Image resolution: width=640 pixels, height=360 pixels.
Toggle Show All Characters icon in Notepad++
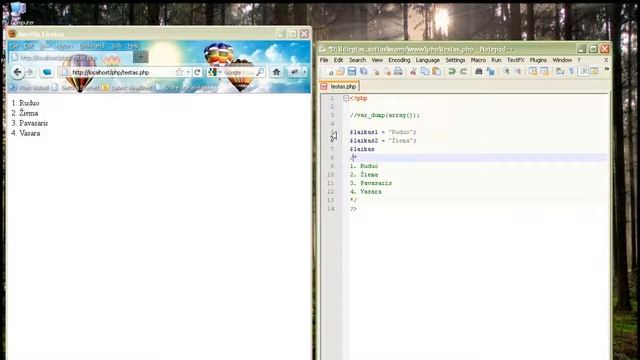571,72
